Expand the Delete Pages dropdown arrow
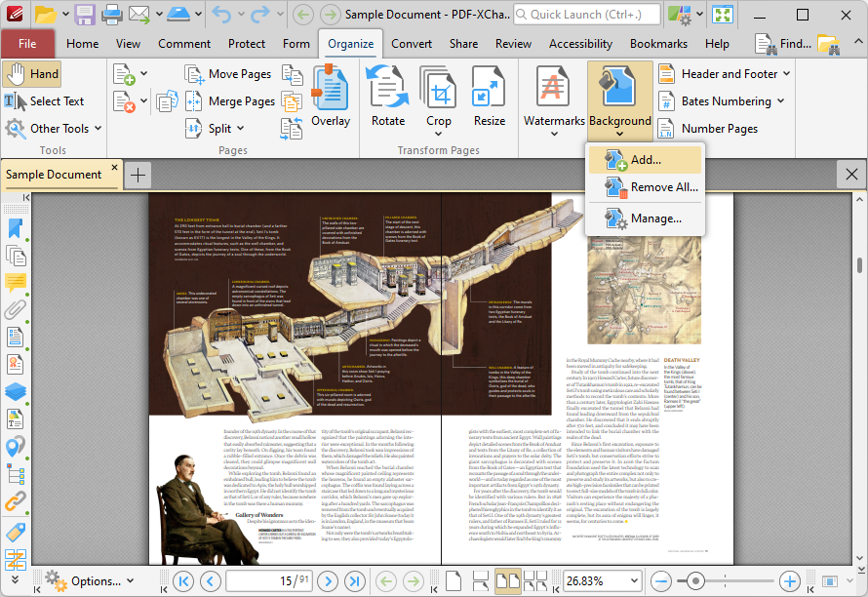868x597 pixels. click(144, 100)
